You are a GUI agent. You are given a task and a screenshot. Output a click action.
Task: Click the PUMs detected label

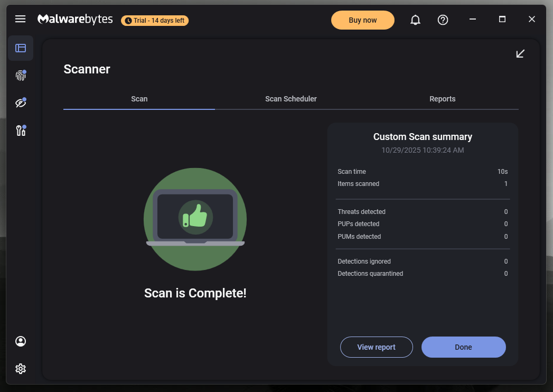pyautogui.click(x=359, y=237)
